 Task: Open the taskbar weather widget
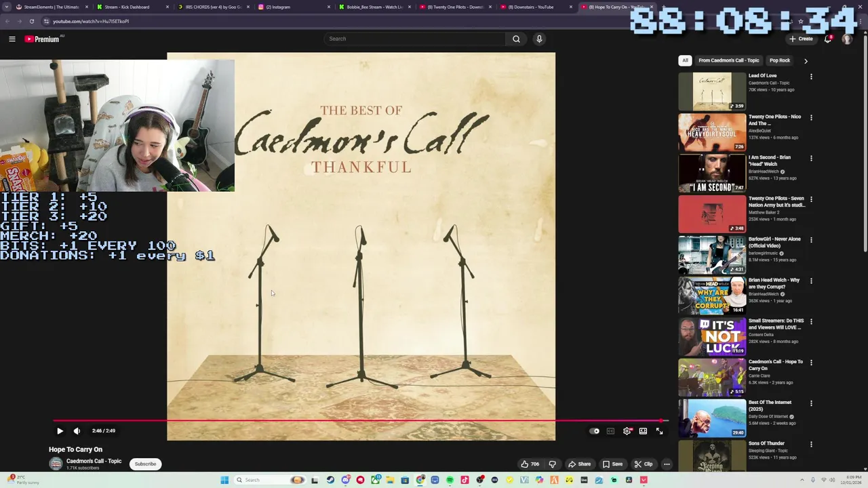click(x=24, y=479)
